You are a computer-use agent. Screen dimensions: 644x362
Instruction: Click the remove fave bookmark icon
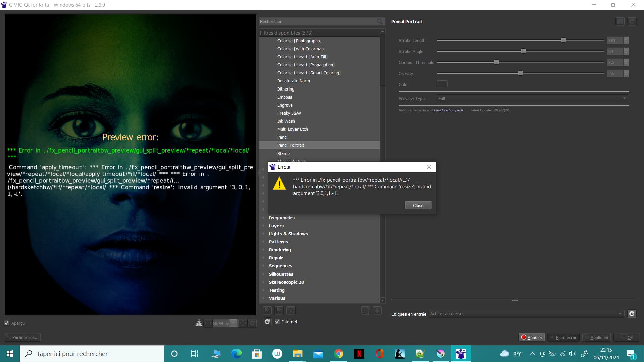click(x=279, y=310)
